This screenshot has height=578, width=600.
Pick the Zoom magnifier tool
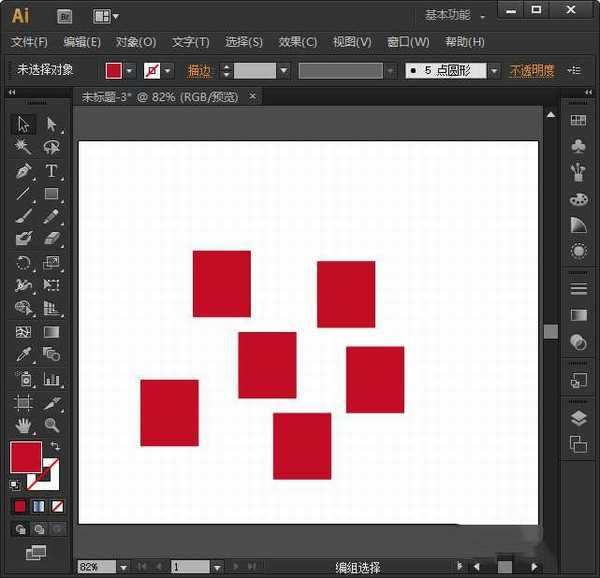tap(51, 425)
